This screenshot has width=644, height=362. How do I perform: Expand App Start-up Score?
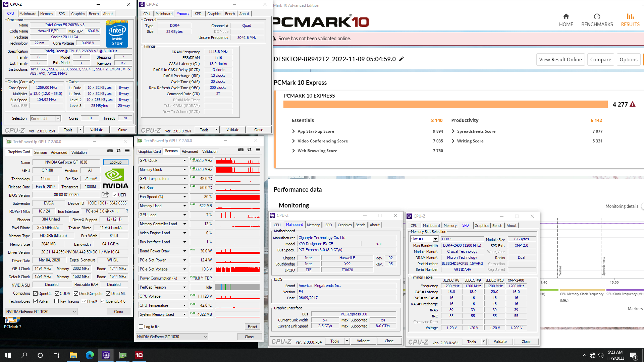click(x=293, y=131)
